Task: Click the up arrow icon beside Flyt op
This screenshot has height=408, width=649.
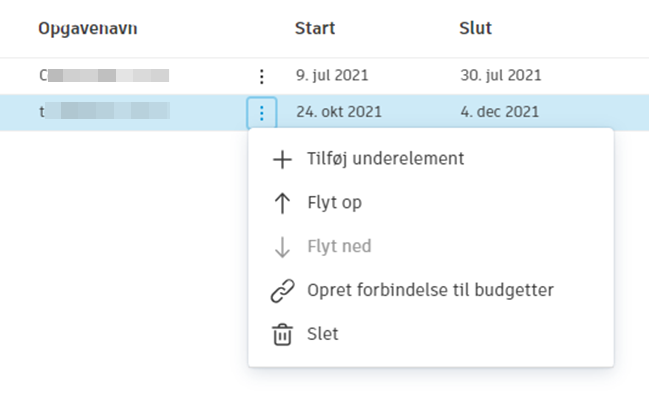Action: (282, 203)
